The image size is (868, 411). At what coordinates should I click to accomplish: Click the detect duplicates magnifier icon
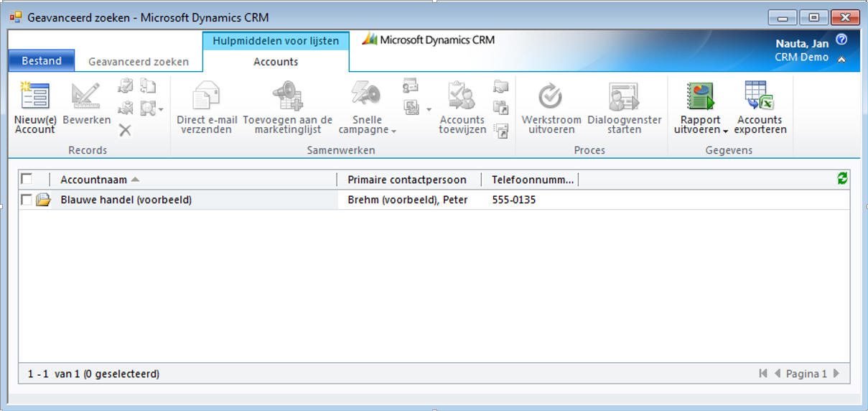tap(148, 108)
